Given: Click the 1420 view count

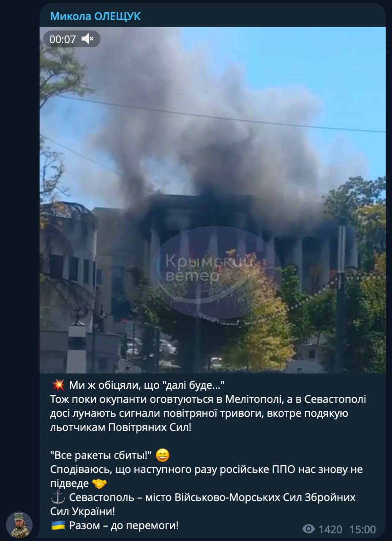Looking at the screenshot, I should pyautogui.click(x=330, y=529).
